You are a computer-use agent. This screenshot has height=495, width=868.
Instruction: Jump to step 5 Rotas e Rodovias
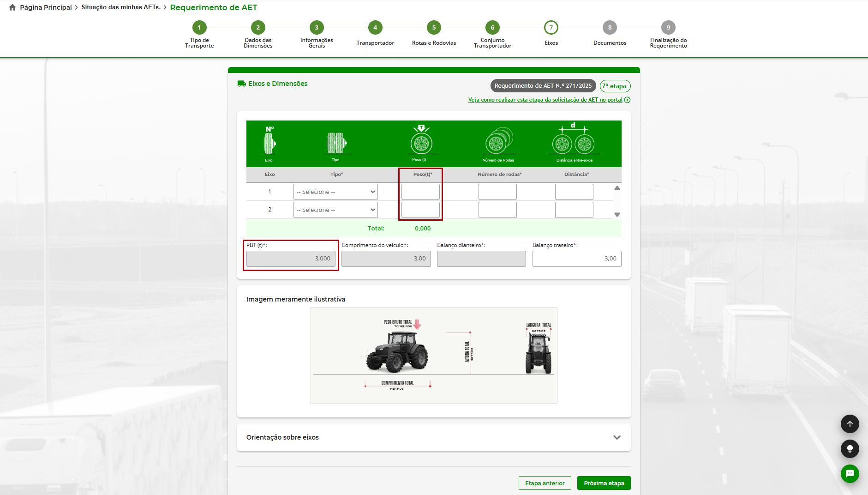coord(434,28)
